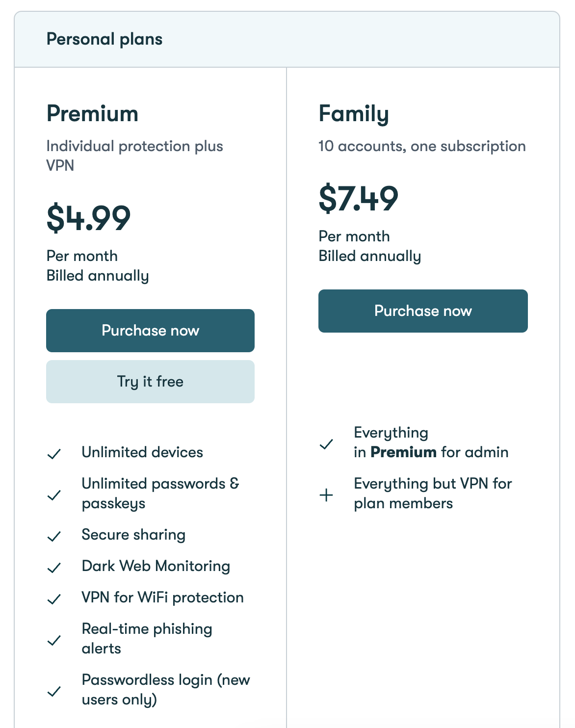Click the 10 accounts, one subscription subtitle

[422, 146]
